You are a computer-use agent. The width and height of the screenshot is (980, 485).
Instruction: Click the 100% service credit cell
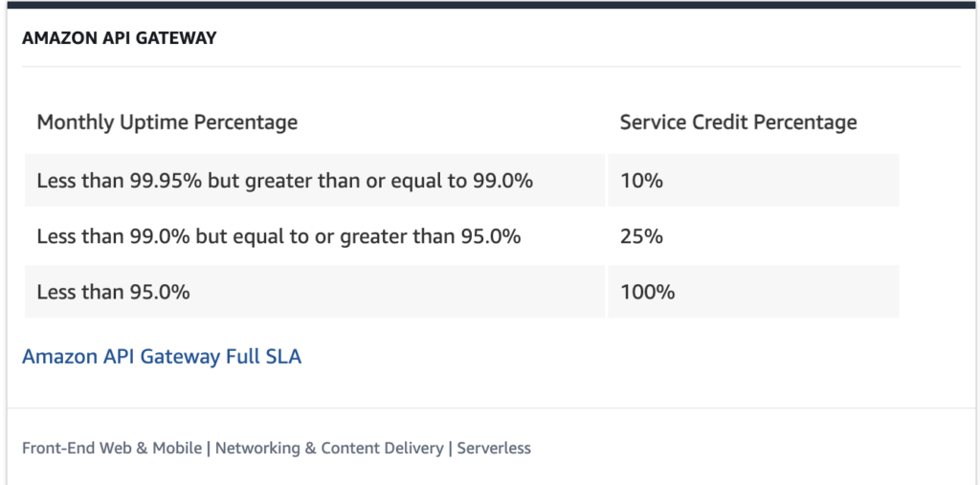[x=647, y=292]
